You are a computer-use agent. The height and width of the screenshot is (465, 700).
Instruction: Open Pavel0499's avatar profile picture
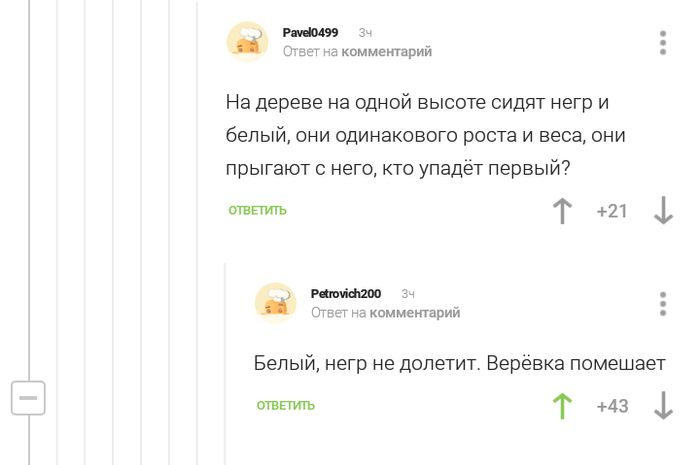[x=247, y=42]
